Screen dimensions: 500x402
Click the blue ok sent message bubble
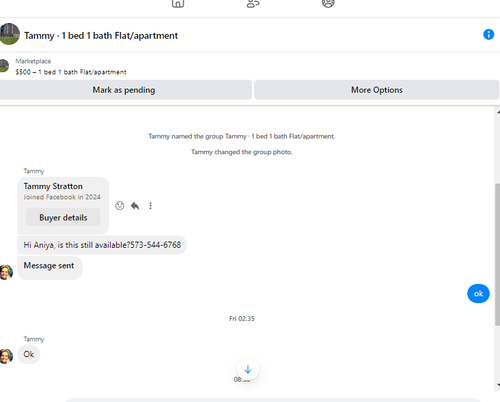click(478, 294)
